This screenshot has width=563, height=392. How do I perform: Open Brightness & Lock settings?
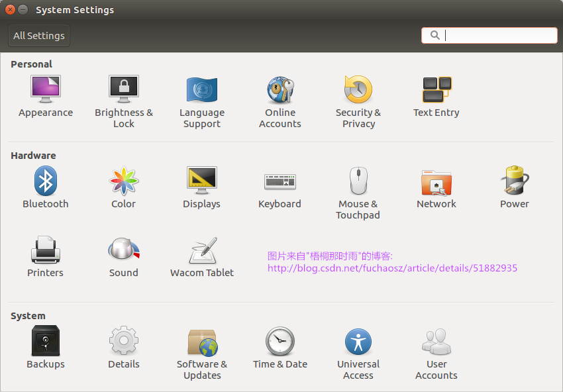click(124, 101)
